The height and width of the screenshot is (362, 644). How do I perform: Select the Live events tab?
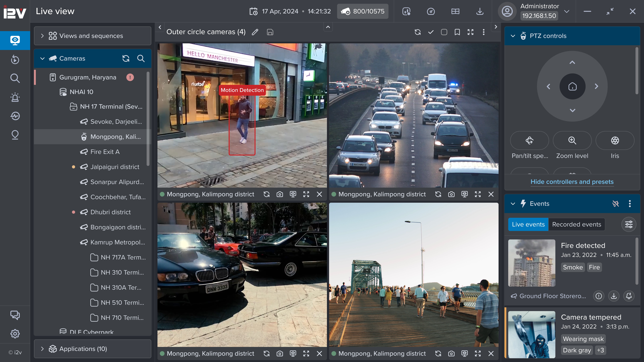[x=528, y=224]
